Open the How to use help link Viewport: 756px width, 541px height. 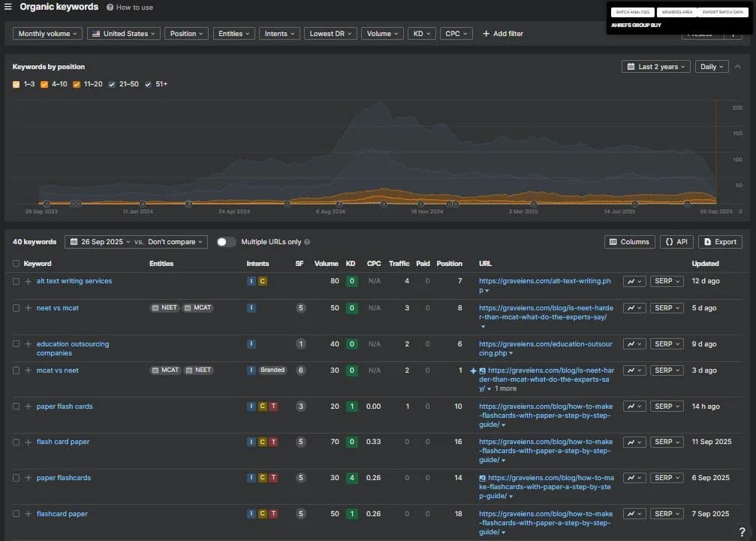pos(130,8)
